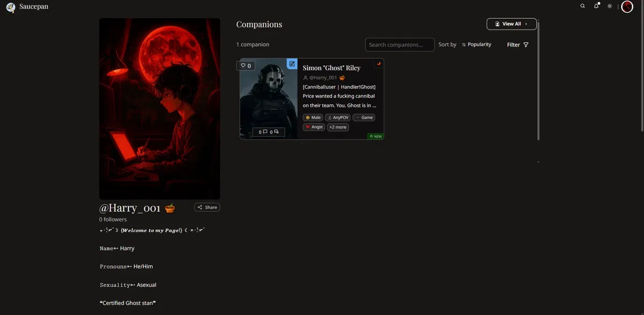This screenshot has height=315, width=644.
Task: Click the Welcome to my Page text
Action: click(152, 230)
